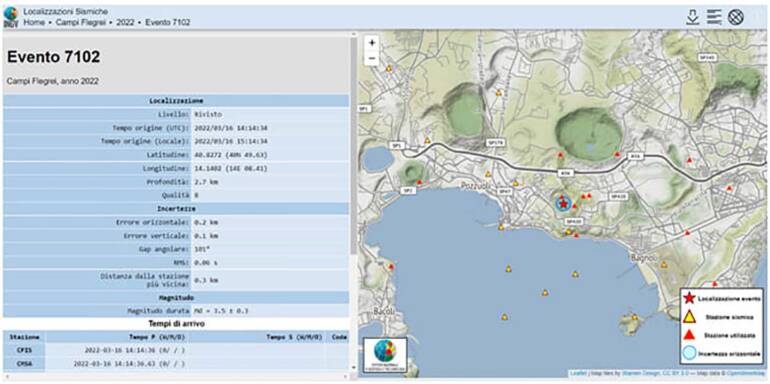Open the 2022 breadcrumb link
The width and height of the screenshot is (770, 384).
pos(125,22)
